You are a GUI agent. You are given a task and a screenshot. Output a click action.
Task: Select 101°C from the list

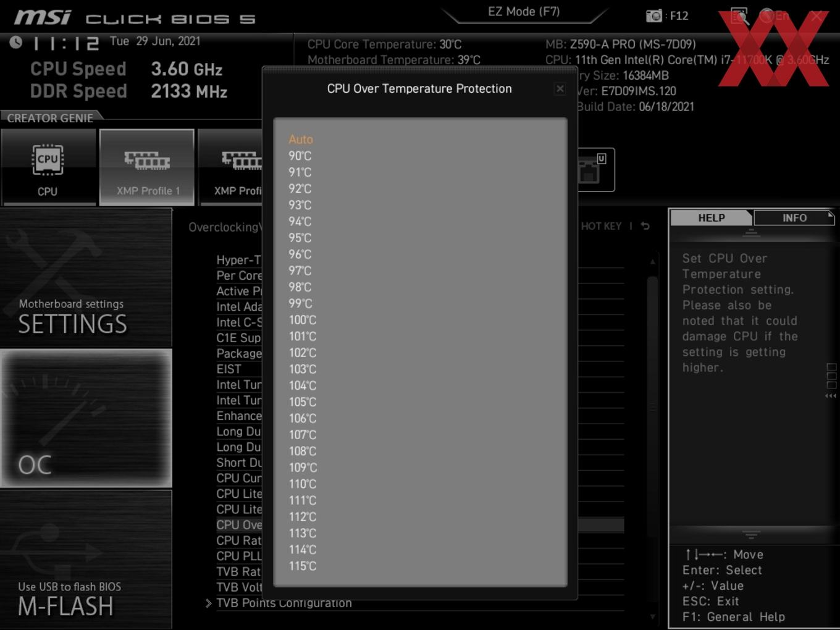(303, 336)
